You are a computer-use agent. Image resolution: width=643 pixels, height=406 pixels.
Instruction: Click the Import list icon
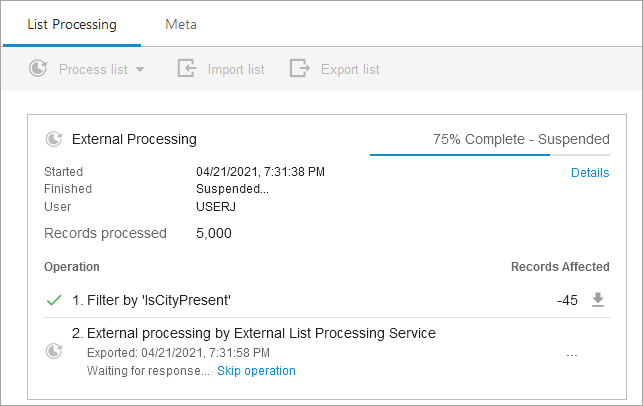[x=186, y=69]
